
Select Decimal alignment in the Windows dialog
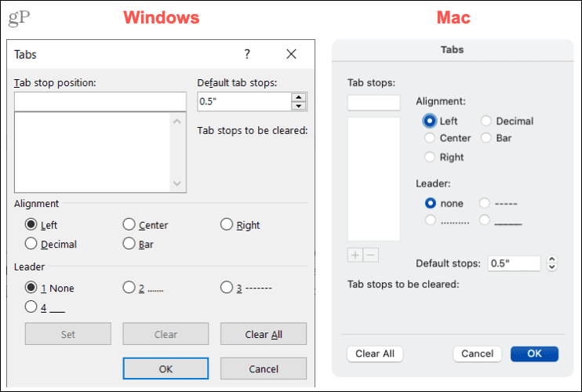click(31, 244)
